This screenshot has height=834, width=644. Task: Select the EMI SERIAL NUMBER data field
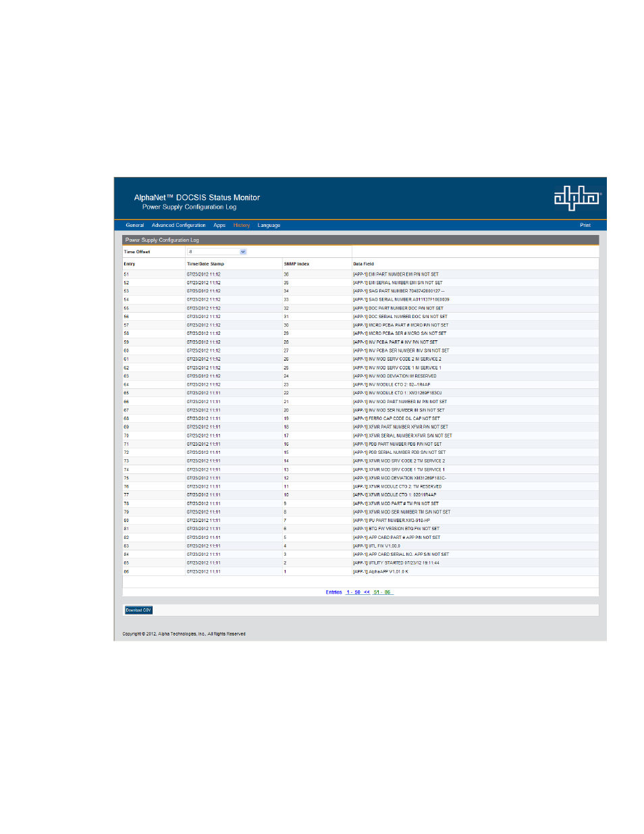coord(398,283)
